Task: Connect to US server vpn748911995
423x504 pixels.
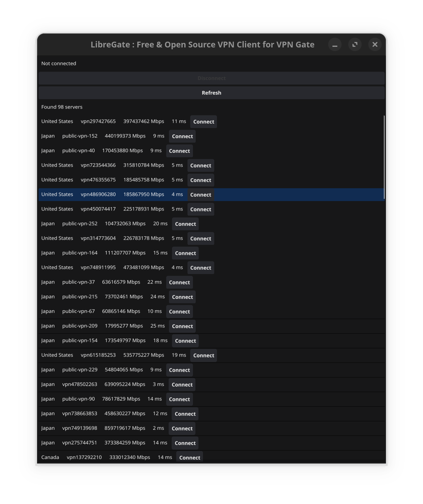Action: coord(201,268)
